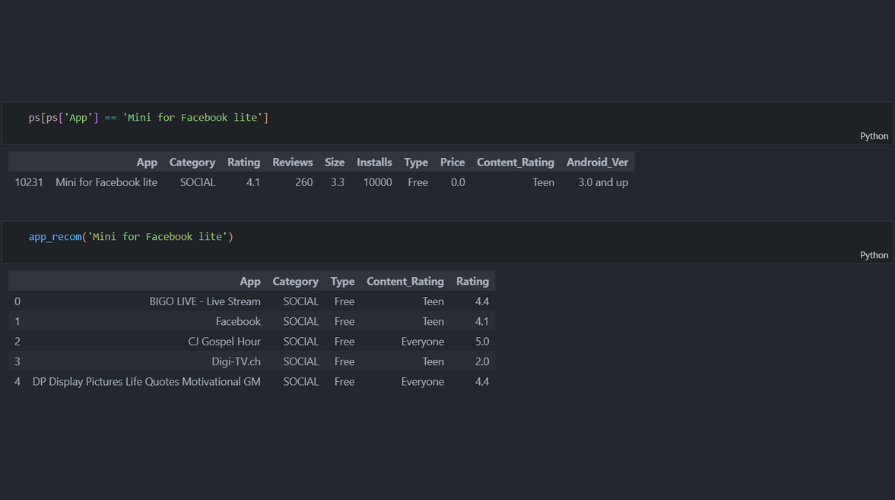Click the price value 0.0

pos(458,182)
